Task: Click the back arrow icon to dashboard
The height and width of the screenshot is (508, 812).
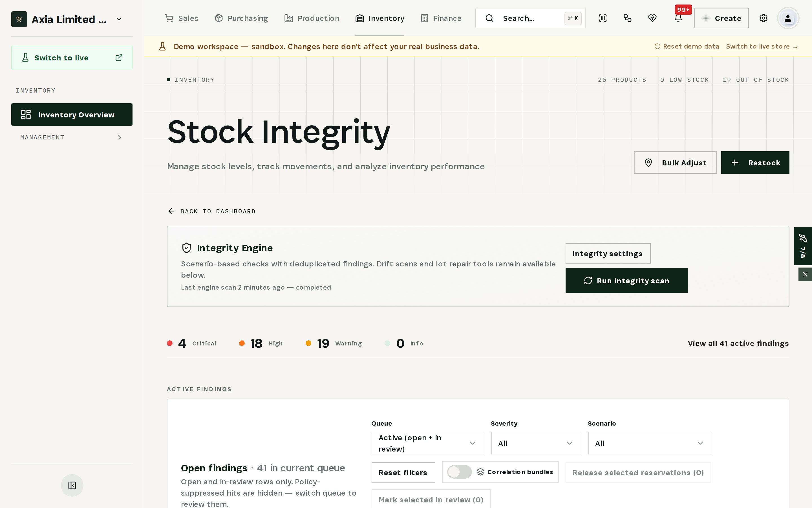Action: [171, 211]
